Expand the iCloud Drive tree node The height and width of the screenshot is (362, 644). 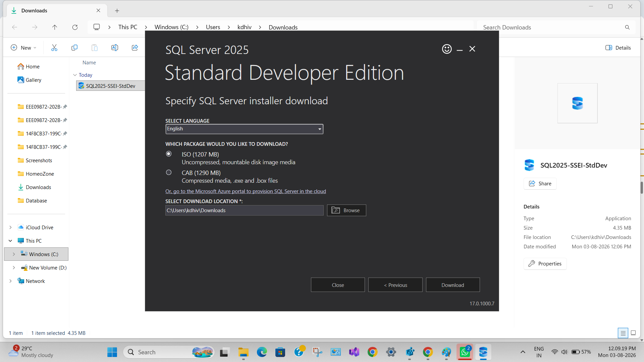(x=10, y=227)
